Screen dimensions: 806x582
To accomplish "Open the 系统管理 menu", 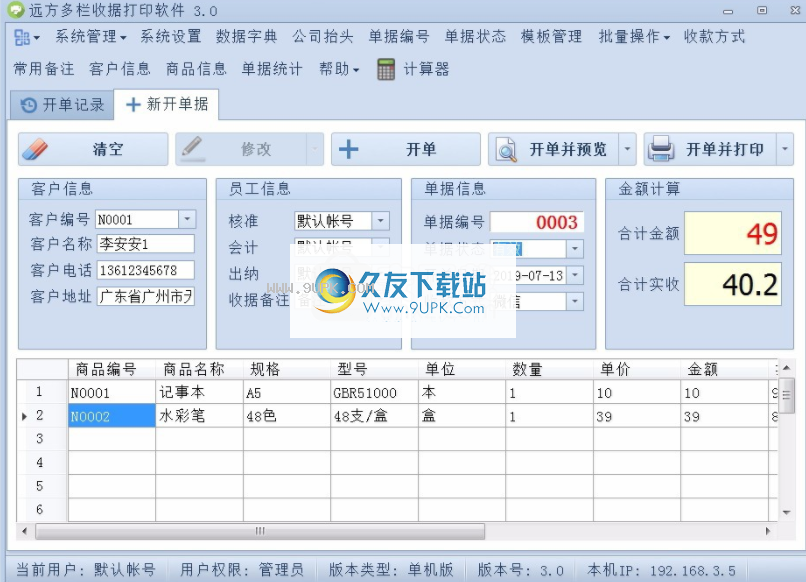I will pos(90,37).
